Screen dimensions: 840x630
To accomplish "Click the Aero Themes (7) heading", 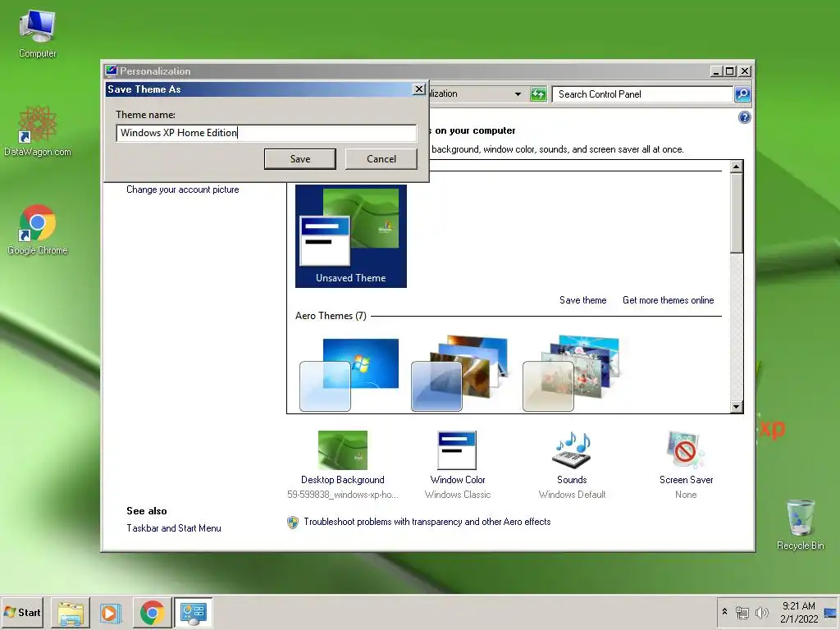I will click(331, 316).
